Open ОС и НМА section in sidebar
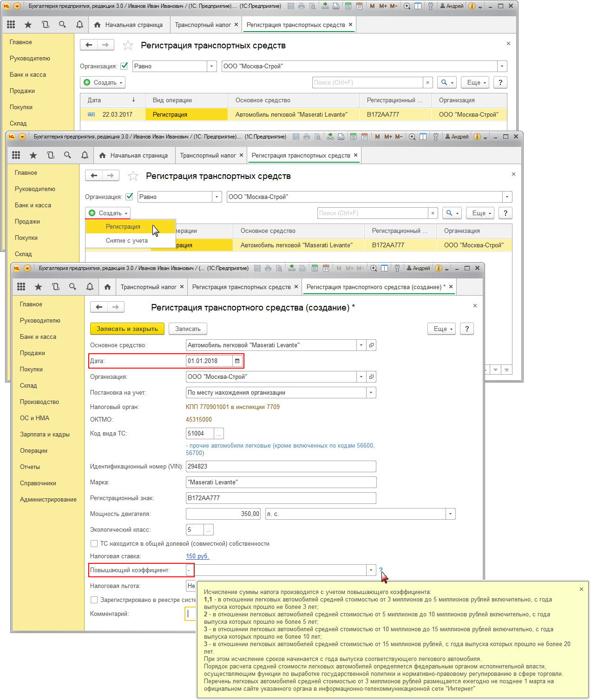Screen dimensions: 591x700 [x=34, y=418]
